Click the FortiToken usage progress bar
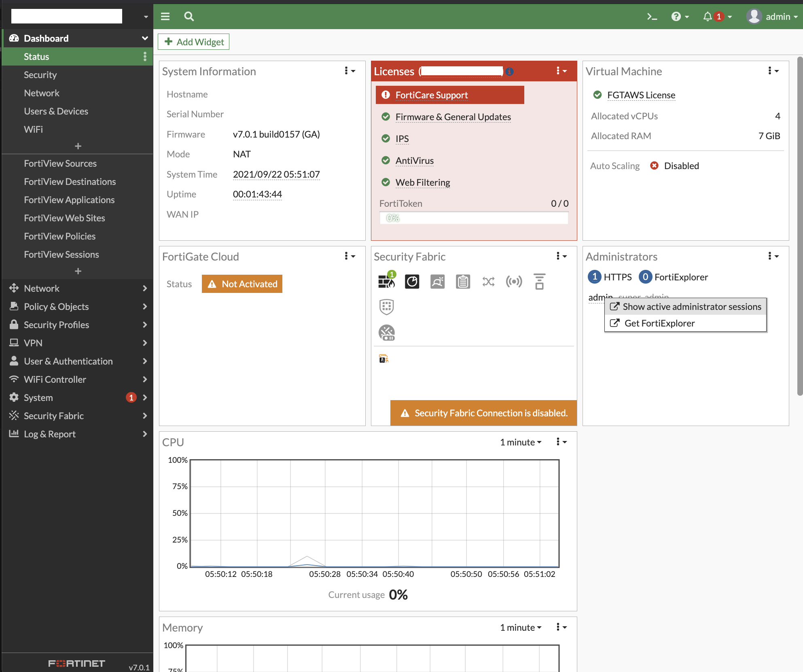 (x=474, y=218)
